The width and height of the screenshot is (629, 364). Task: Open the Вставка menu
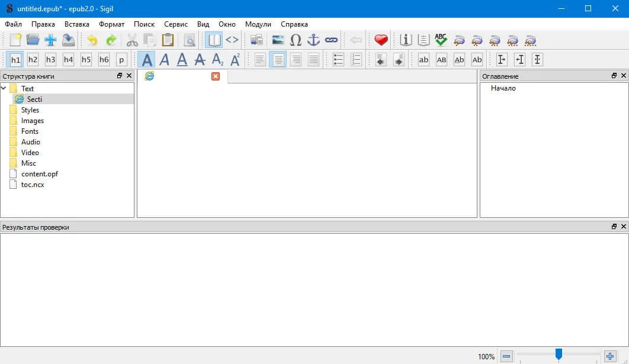pyautogui.click(x=76, y=24)
